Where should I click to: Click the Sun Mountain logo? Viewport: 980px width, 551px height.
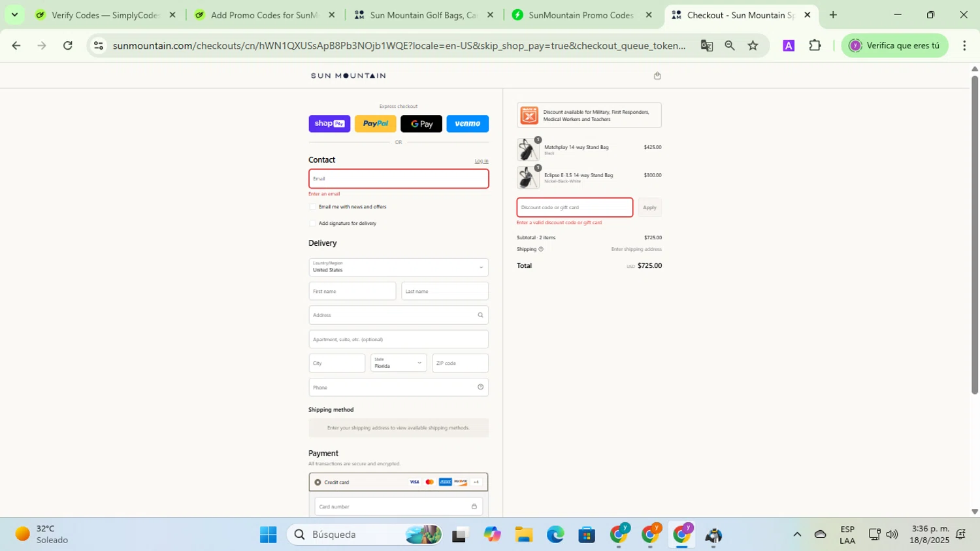pyautogui.click(x=348, y=76)
